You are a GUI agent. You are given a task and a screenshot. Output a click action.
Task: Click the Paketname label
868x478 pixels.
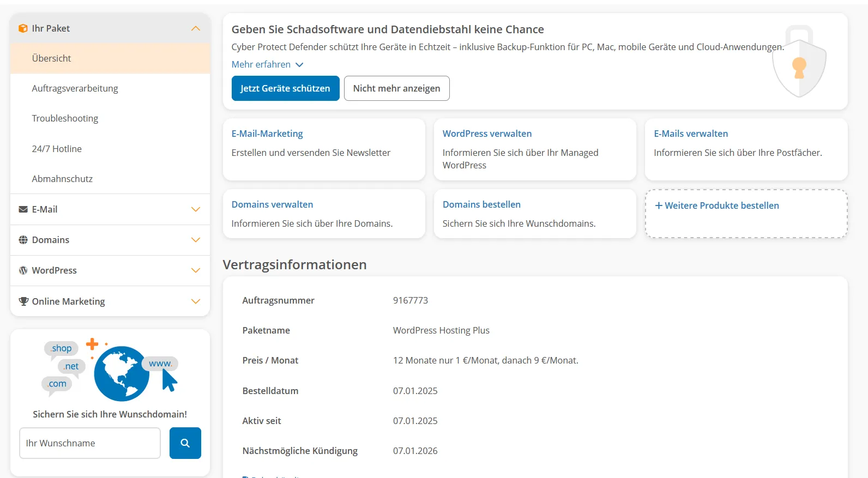[x=266, y=330]
